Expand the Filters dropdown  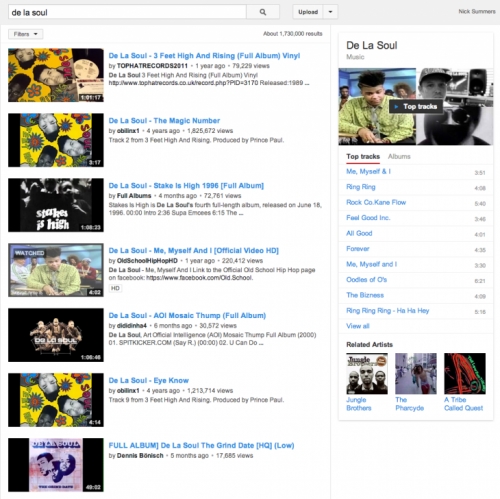point(26,34)
